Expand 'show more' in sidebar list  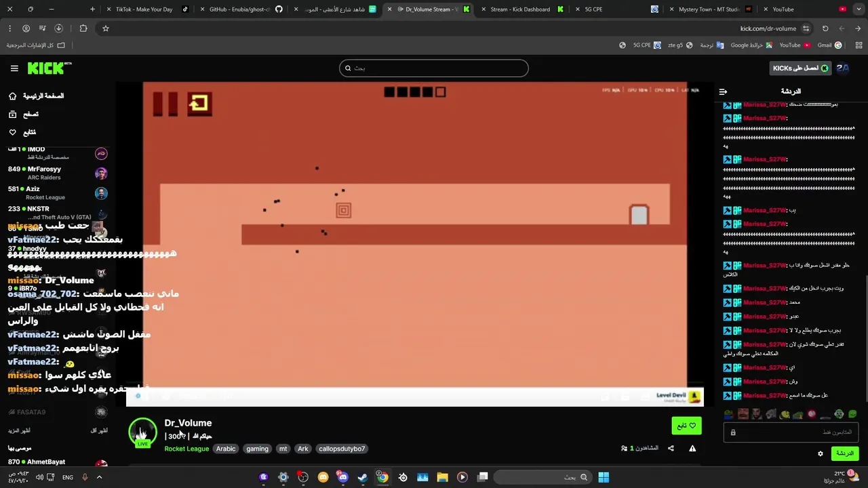[x=20, y=430]
